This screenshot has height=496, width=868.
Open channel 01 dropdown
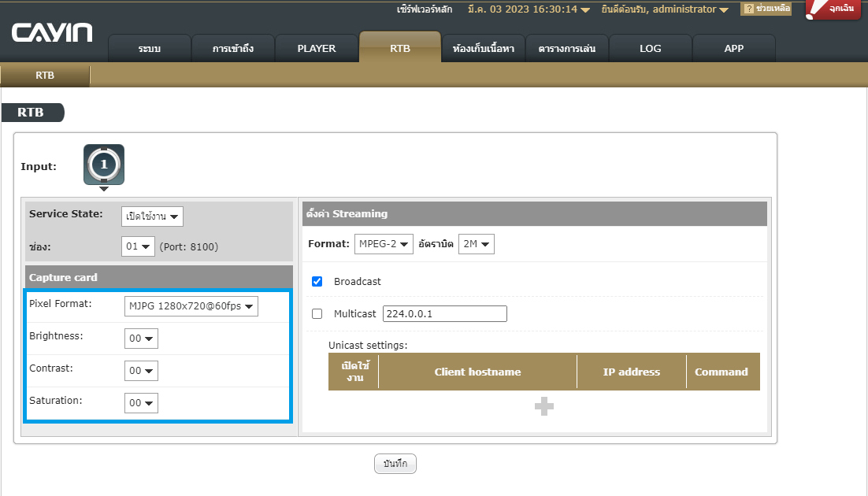(x=138, y=246)
